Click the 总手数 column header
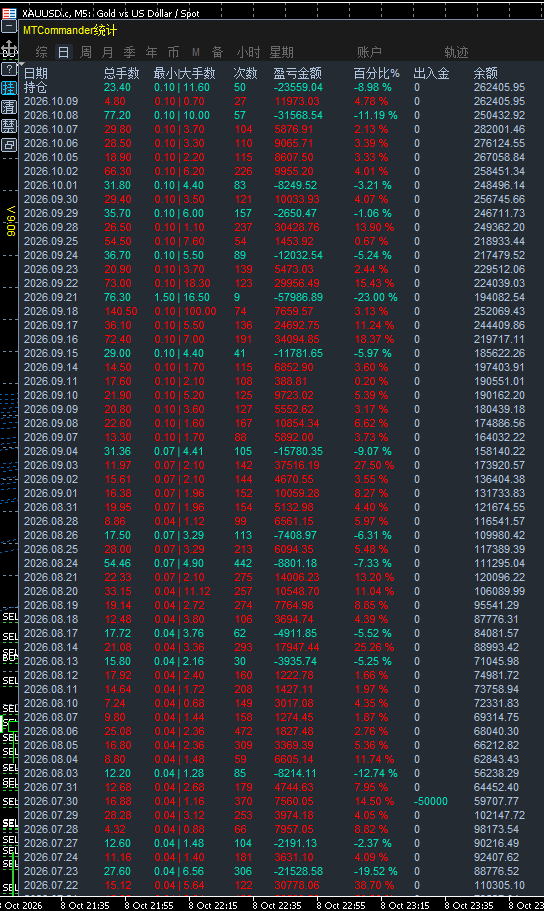Image resolution: width=544 pixels, height=911 pixels. coord(121,73)
